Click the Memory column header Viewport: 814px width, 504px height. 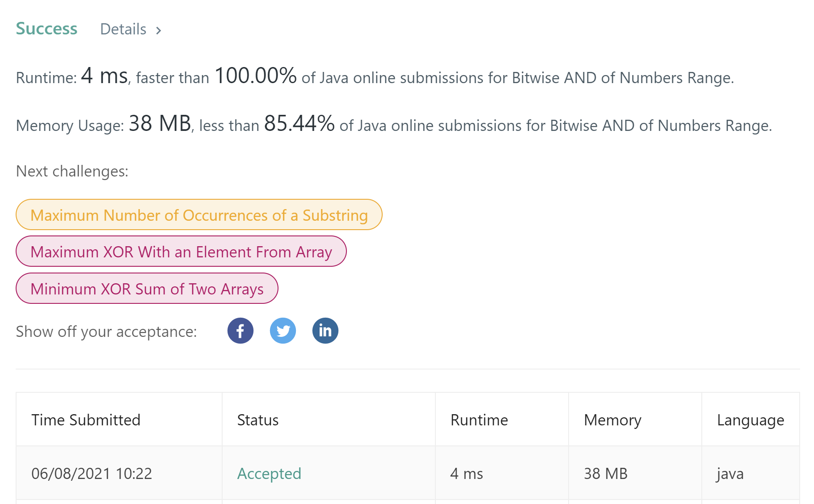(612, 420)
